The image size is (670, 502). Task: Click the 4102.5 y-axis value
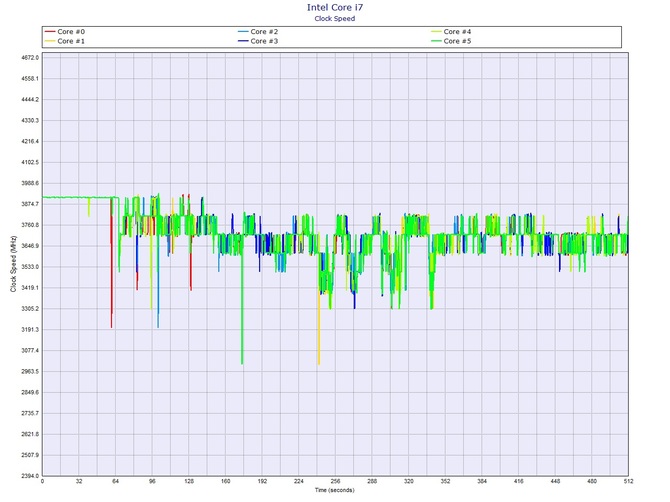[x=30, y=162]
